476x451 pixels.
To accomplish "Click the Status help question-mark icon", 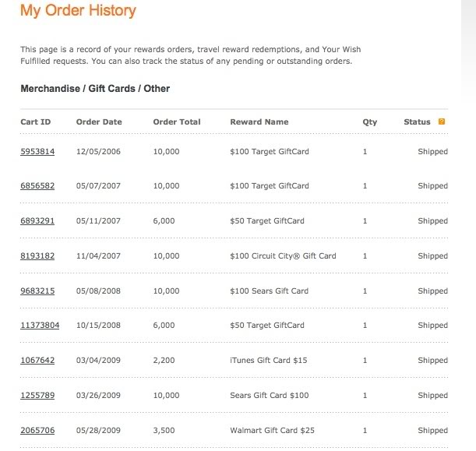I will click(442, 122).
